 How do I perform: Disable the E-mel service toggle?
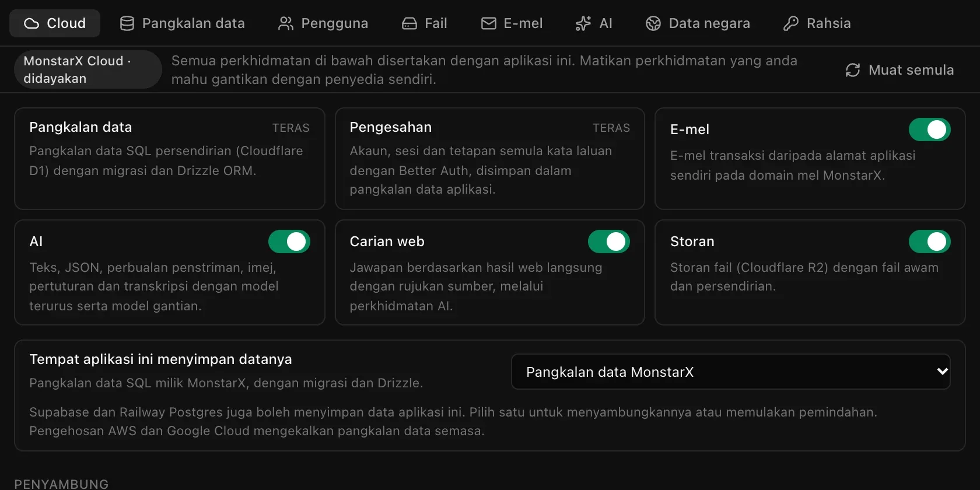[930, 129]
